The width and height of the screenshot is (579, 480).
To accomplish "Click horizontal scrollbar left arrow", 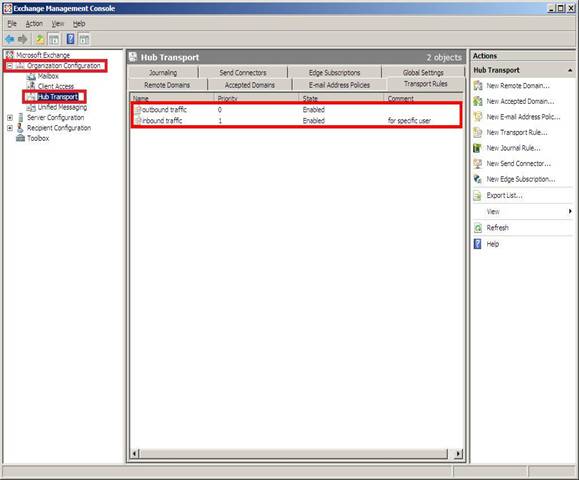I will tap(135, 453).
